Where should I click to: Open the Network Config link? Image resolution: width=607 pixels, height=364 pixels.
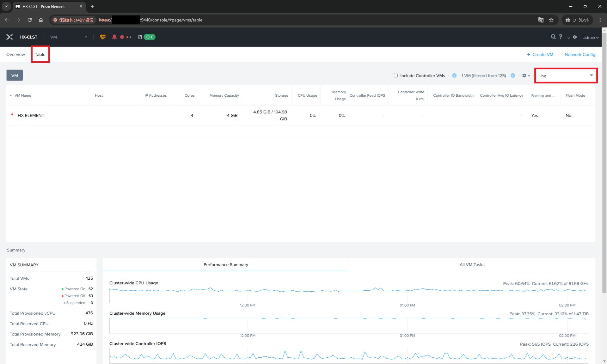[580, 54]
